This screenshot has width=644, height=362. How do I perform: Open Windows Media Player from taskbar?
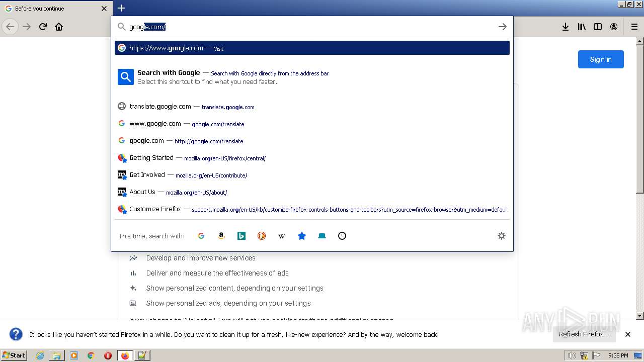(x=74, y=355)
